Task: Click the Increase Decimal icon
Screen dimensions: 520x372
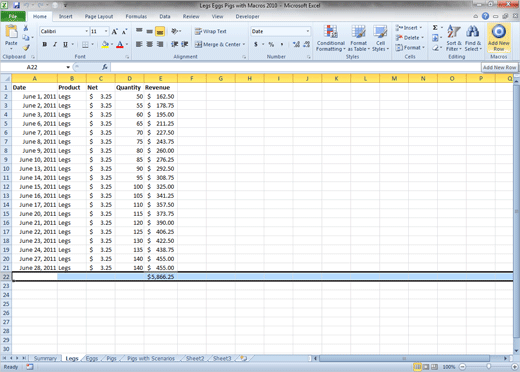Action: tap(296, 44)
